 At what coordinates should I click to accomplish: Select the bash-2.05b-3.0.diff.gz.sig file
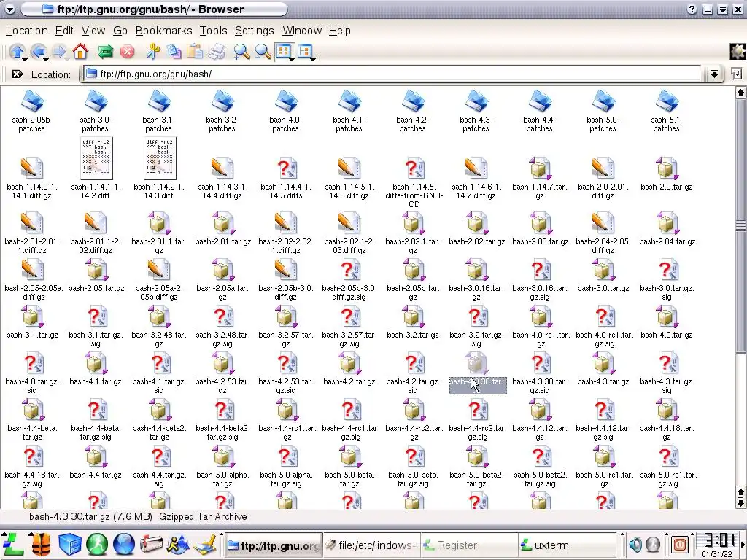point(349,280)
